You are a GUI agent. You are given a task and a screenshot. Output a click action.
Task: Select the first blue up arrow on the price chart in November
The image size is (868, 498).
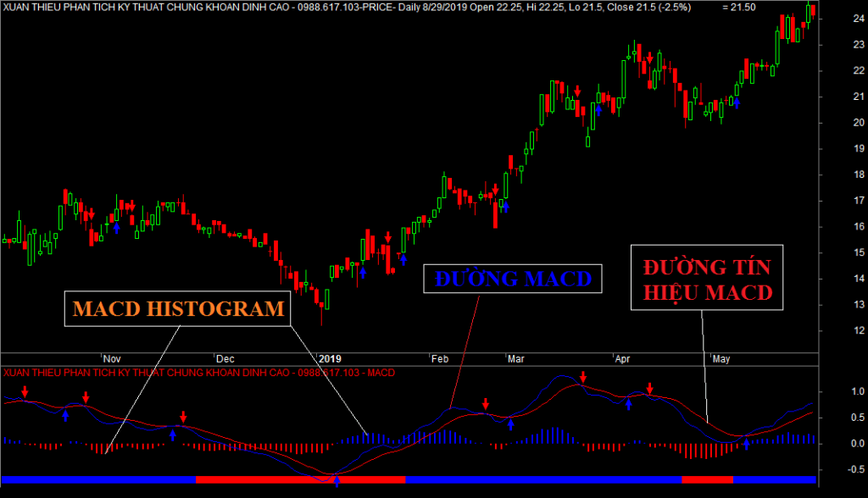click(x=117, y=227)
